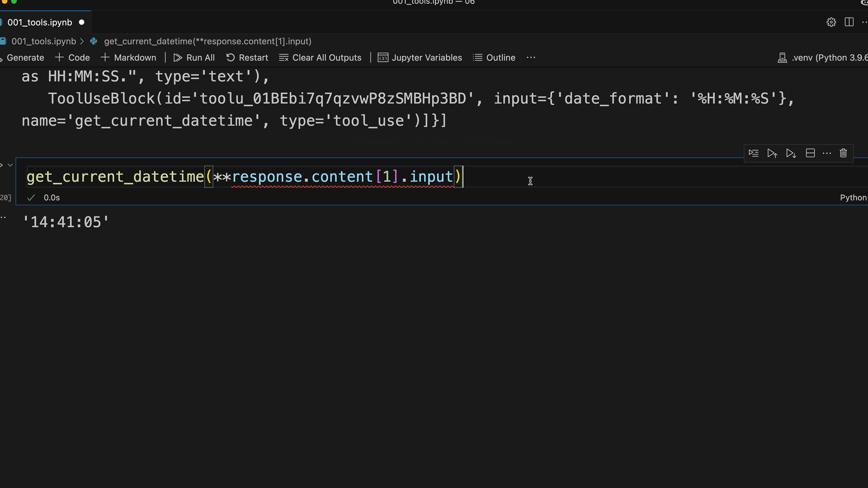The height and width of the screenshot is (488, 868).
Task: Expand the cell run options chevron
Action: (10, 165)
